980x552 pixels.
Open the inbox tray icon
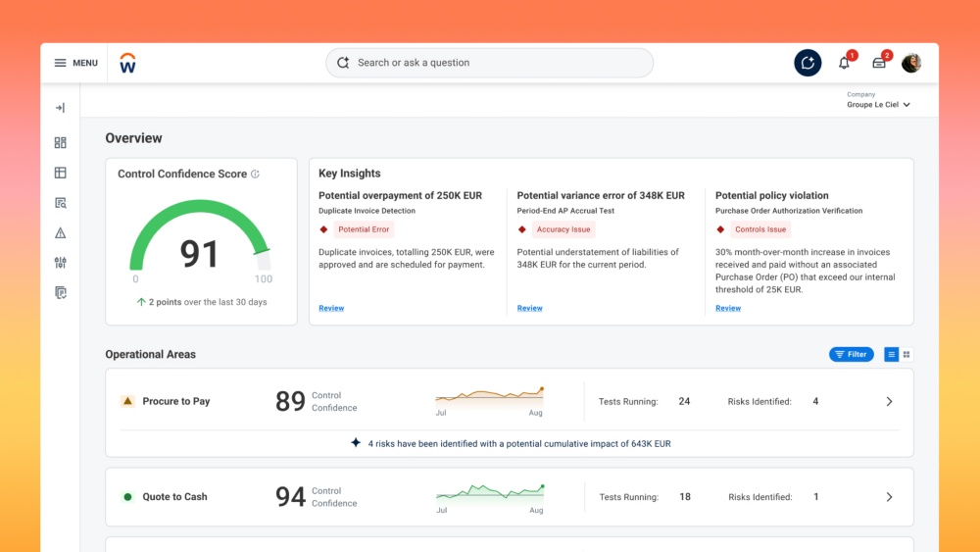point(879,63)
